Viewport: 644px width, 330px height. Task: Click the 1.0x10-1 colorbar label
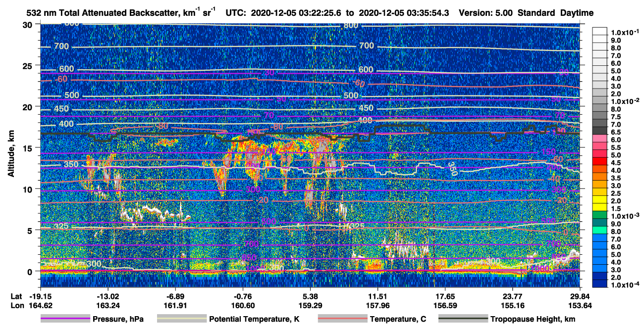coord(625,32)
